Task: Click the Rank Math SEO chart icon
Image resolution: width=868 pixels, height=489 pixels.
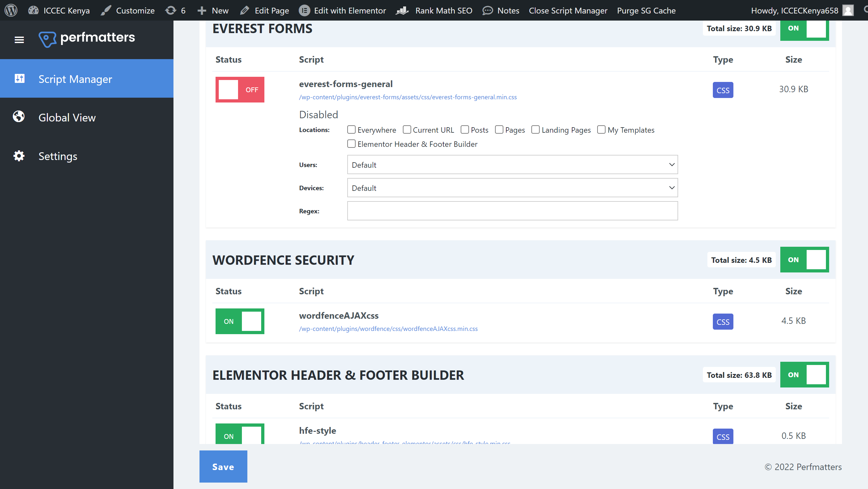Action: click(x=402, y=11)
